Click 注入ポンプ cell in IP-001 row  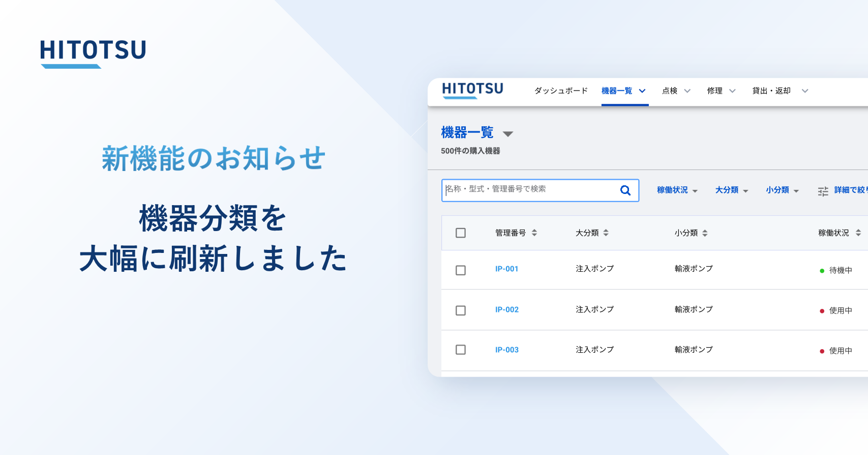594,268
